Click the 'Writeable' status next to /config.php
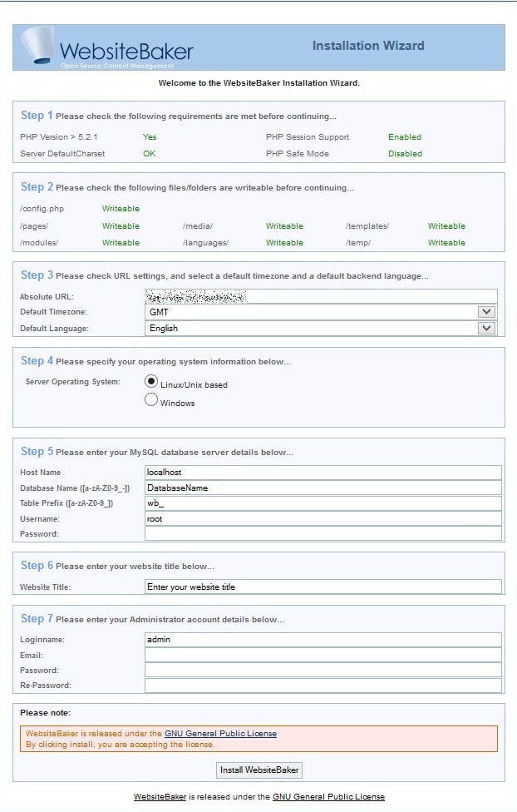Image resolution: width=517 pixels, height=812 pixels. (x=121, y=208)
